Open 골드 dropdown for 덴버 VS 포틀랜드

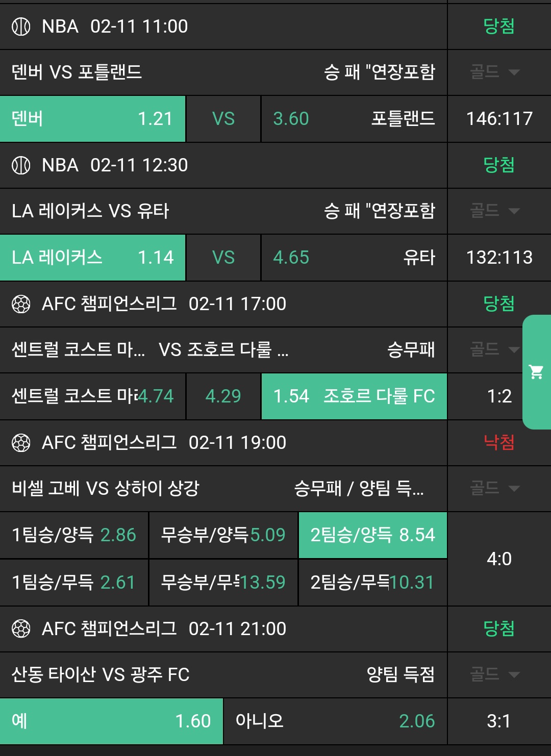(494, 72)
